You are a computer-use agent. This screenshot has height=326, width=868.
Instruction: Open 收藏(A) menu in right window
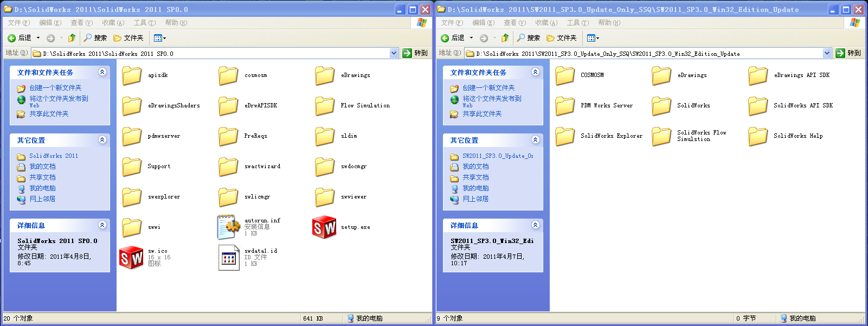tap(546, 23)
